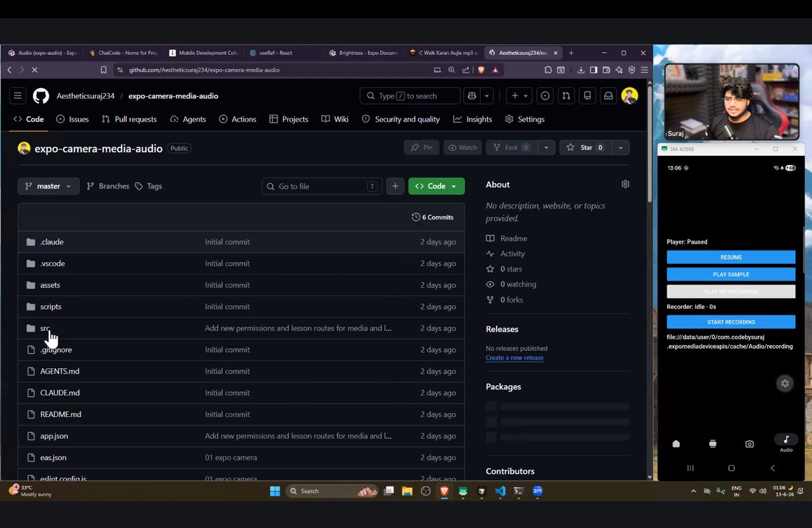Expand the green Code dropdown button
This screenshot has width=812, height=528.
tap(436, 186)
